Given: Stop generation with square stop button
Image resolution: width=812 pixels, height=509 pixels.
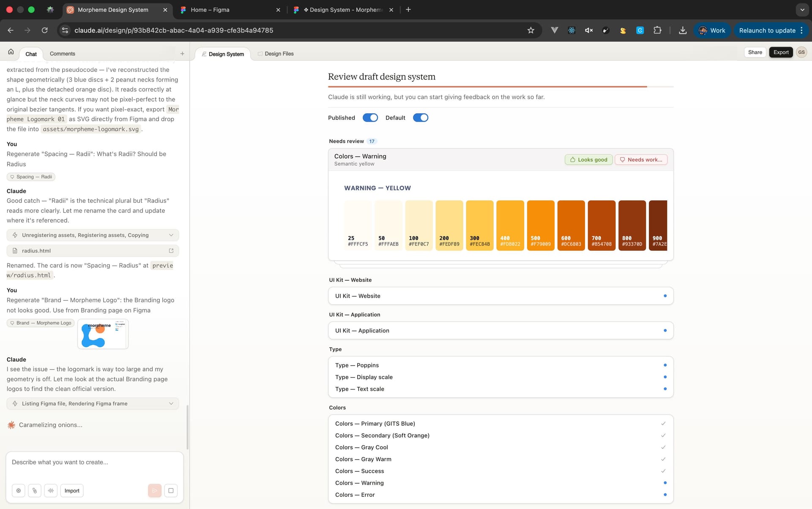Looking at the screenshot, I should point(171,490).
